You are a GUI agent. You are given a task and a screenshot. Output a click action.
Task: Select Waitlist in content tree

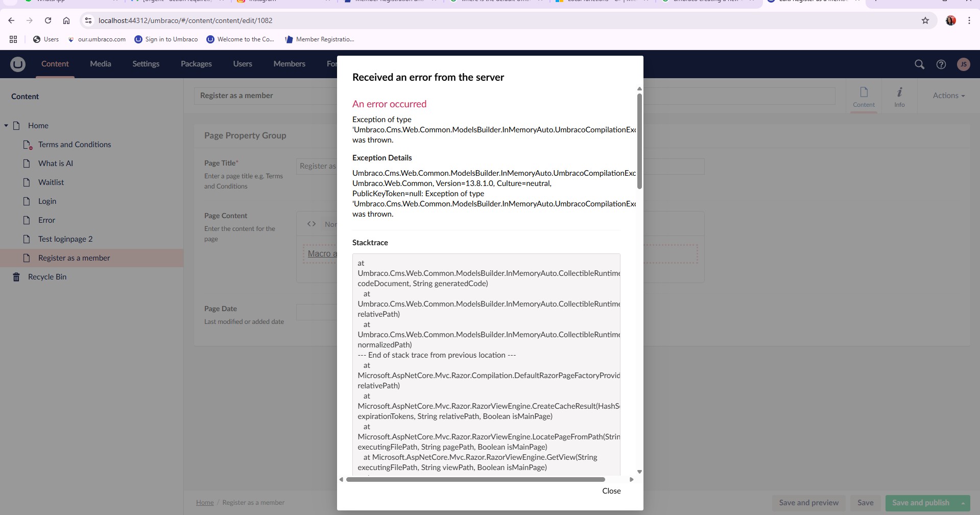pos(51,182)
